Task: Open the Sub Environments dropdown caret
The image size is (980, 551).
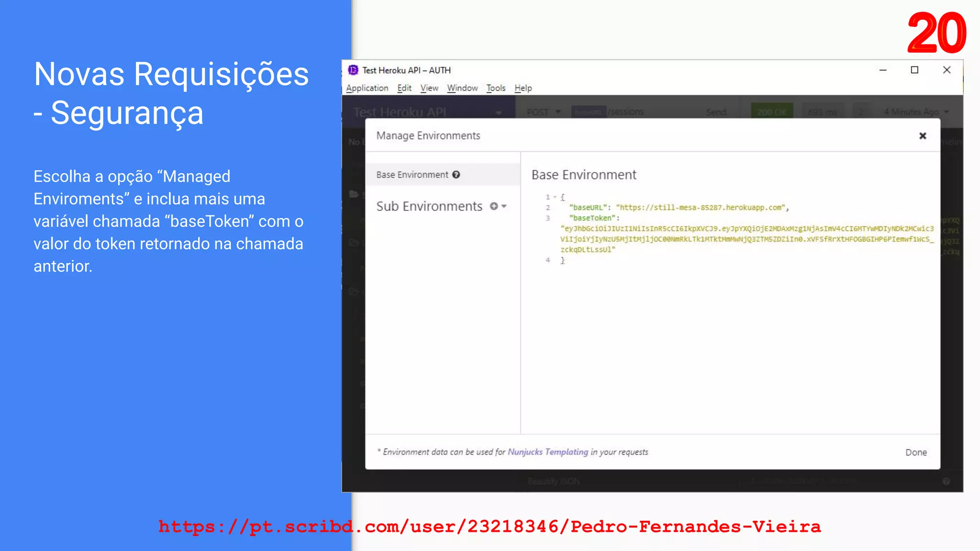Action: point(504,206)
